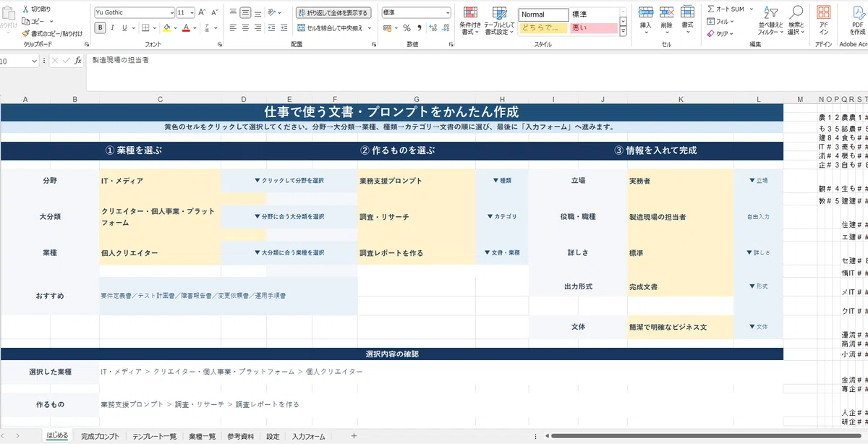The image size is (868, 444).
Task: Switch to テンプレート一覧 sheet tab
Action: 154,436
